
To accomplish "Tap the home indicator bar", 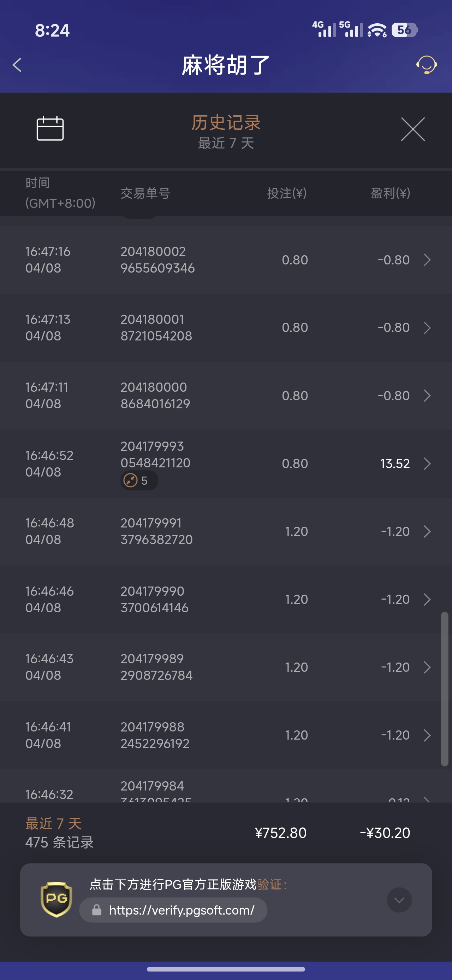I will pos(226,969).
